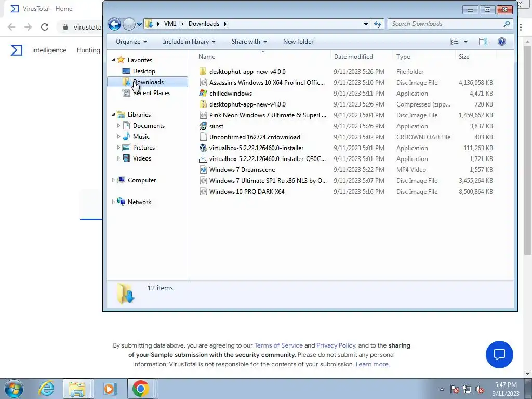Select virtualbox installer_Q30C downloader icon
Screen dimensions: 532x399
203,159
